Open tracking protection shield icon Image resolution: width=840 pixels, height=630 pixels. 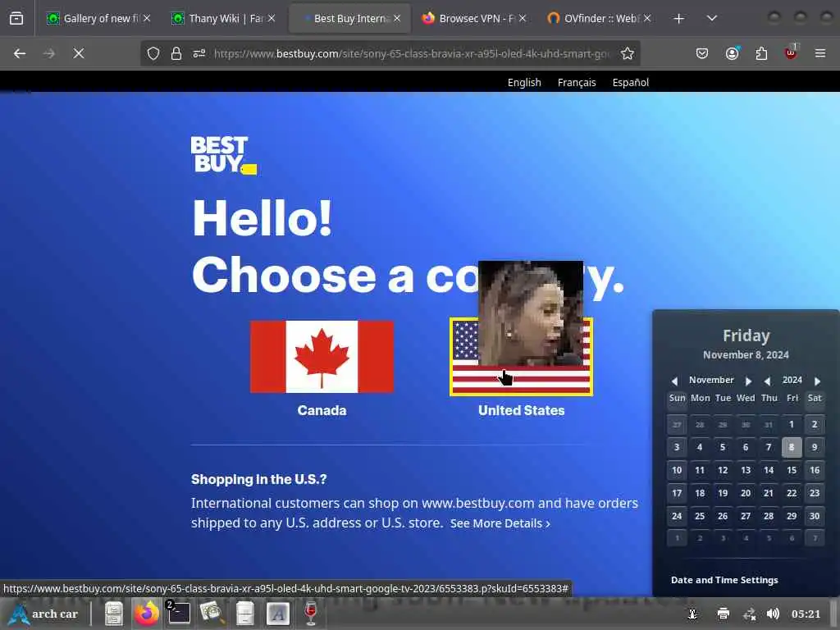coord(153,53)
